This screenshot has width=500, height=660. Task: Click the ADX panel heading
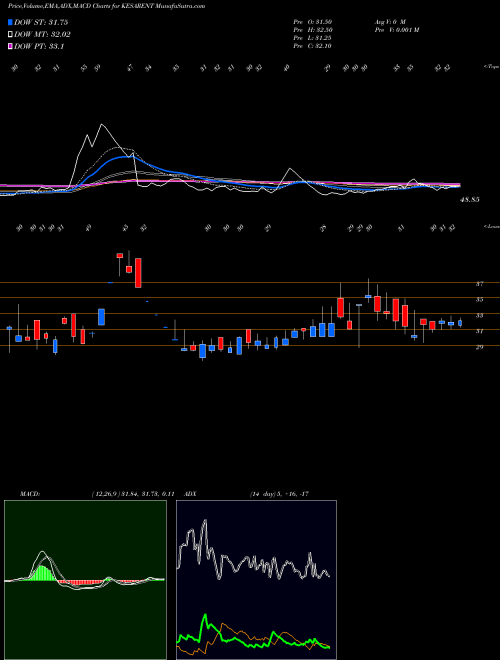pyautogui.click(x=190, y=494)
